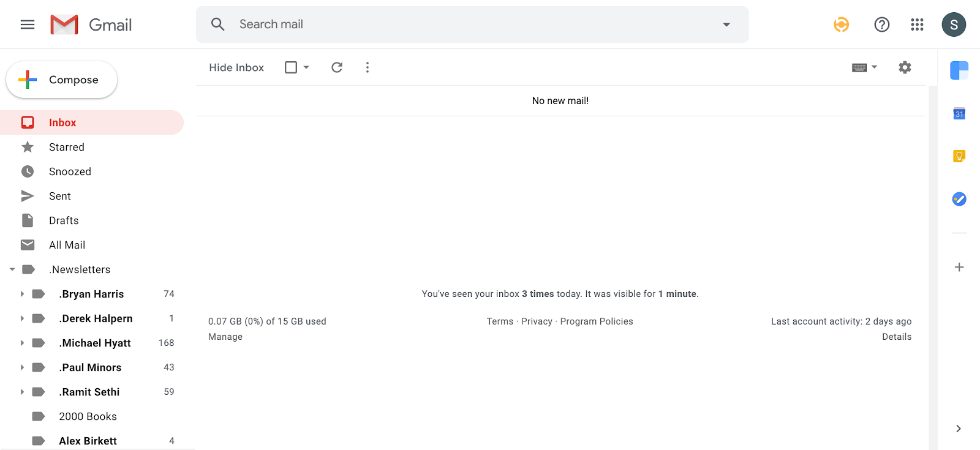The height and width of the screenshot is (450, 980).
Task: Click the All Mail envelope icon
Action: click(x=28, y=245)
